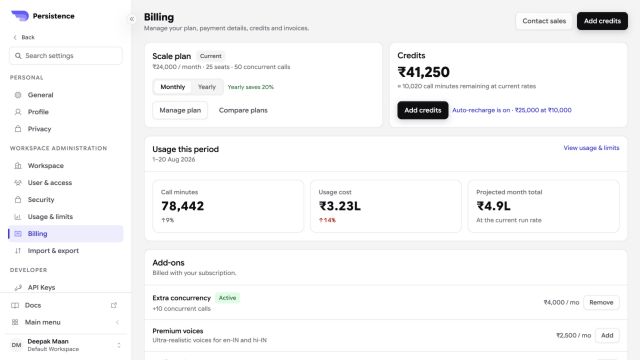Click the Privacy lock icon
This screenshot has width=640, height=360.
[18, 129]
